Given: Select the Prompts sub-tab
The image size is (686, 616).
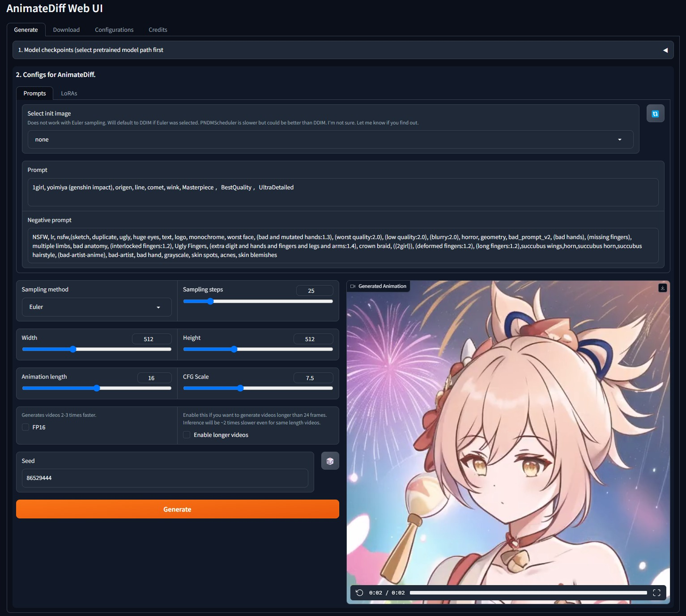Looking at the screenshot, I should 34,93.
